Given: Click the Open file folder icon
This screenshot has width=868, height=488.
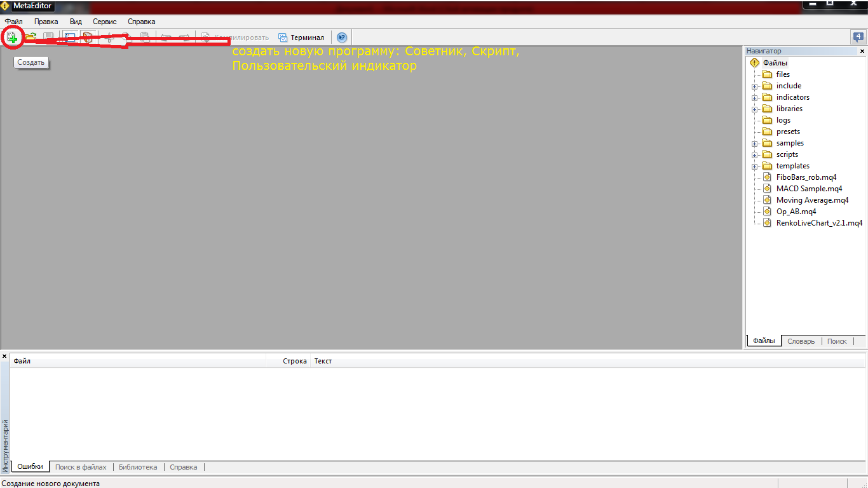Looking at the screenshot, I should pyautogui.click(x=30, y=37).
